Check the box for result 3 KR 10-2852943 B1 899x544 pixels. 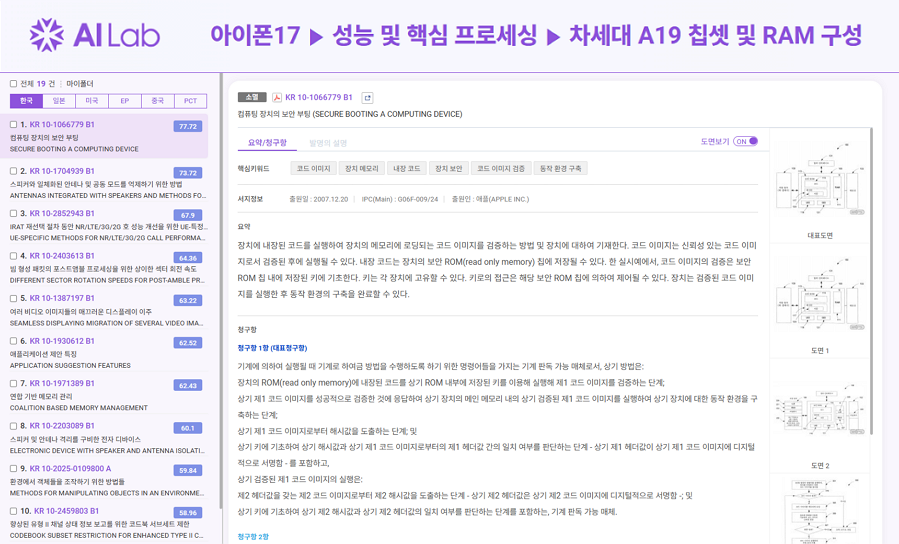click(13, 213)
